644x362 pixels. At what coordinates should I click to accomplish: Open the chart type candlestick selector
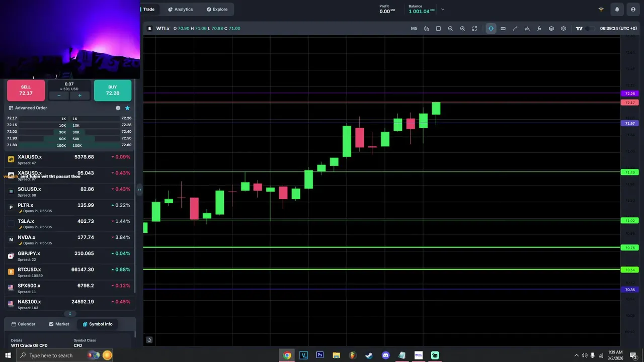tap(426, 29)
